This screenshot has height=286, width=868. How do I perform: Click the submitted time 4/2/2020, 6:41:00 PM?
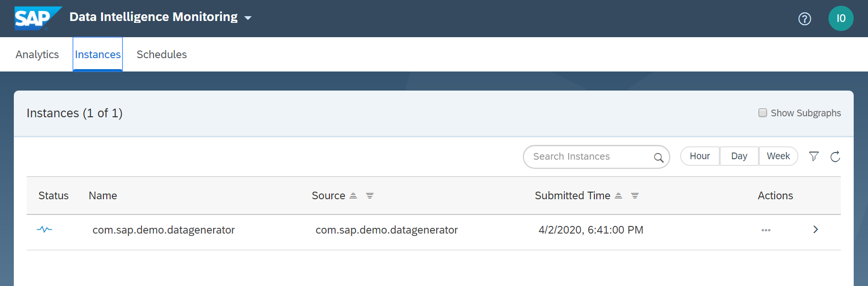(x=591, y=230)
